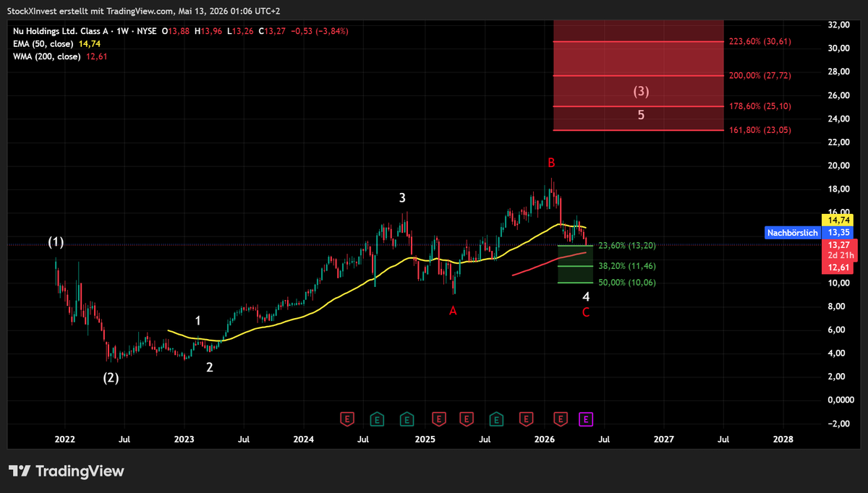
Task: Click the red 13,27 last price label
Action: 838,244
